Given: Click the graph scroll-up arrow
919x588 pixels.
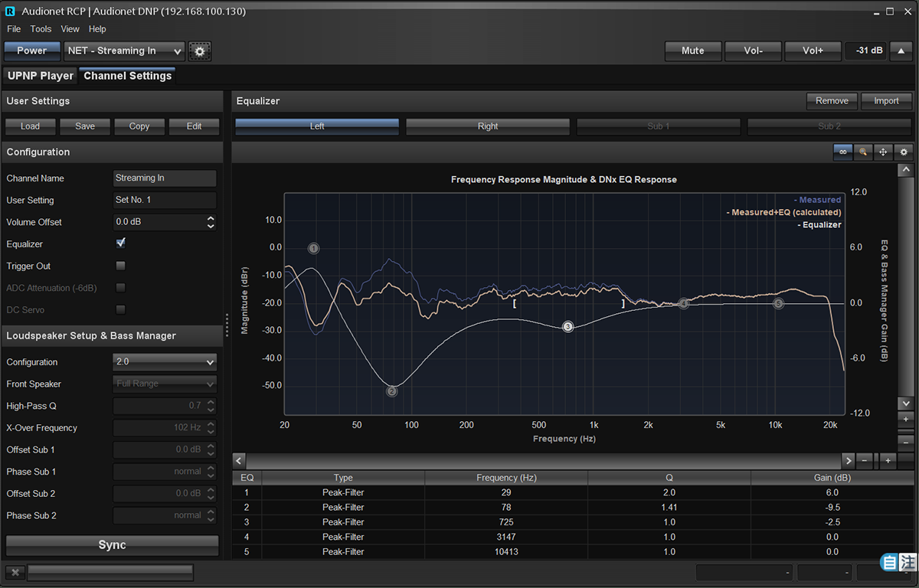Looking at the screenshot, I should (906, 171).
